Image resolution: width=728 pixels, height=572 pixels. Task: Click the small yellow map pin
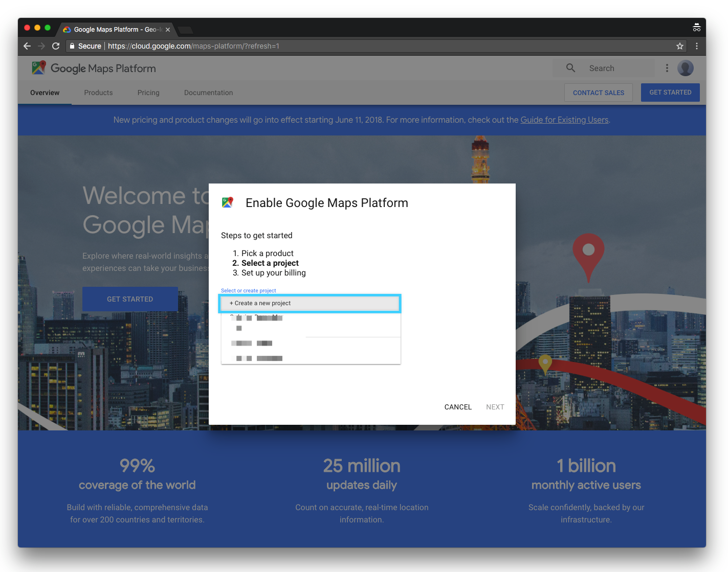click(x=545, y=363)
